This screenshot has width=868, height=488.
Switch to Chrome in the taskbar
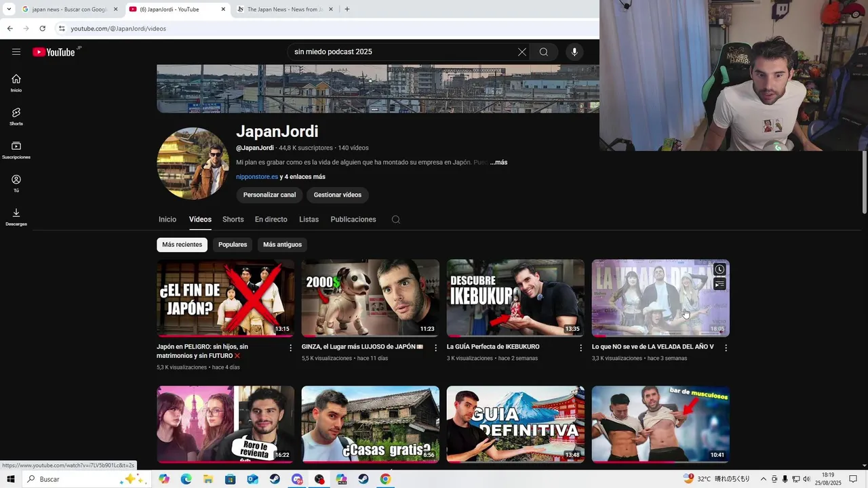(x=385, y=479)
